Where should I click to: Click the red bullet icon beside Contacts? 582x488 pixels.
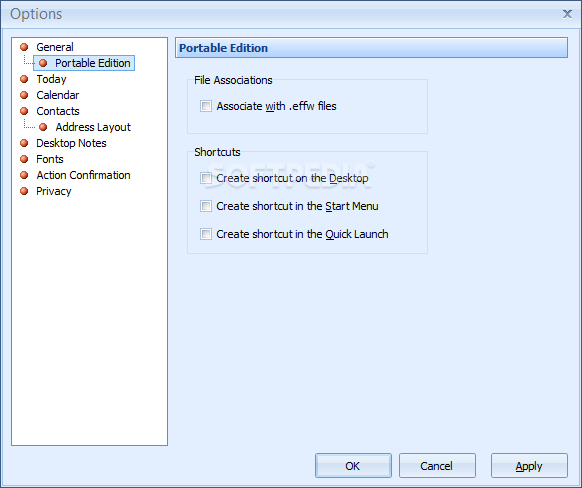click(24, 111)
